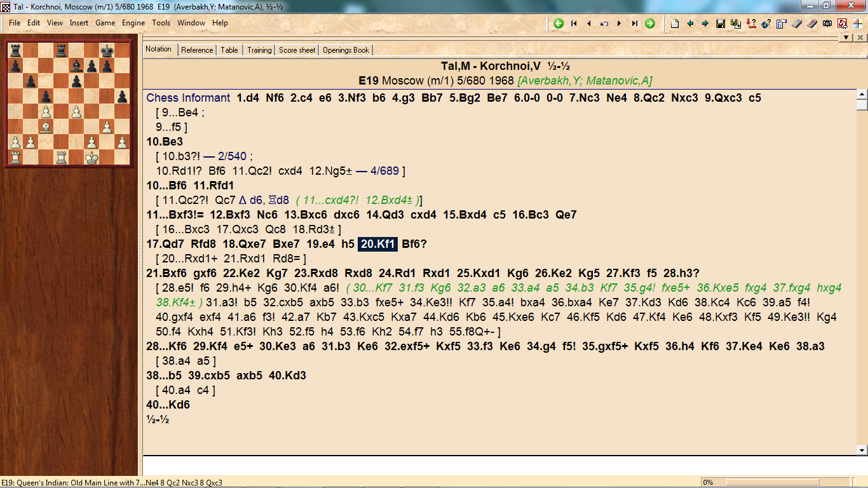The width and height of the screenshot is (868, 488).
Task: Click move 17.Qd7 in the notation
Action: pyautogui.click(x=165, y=244)
